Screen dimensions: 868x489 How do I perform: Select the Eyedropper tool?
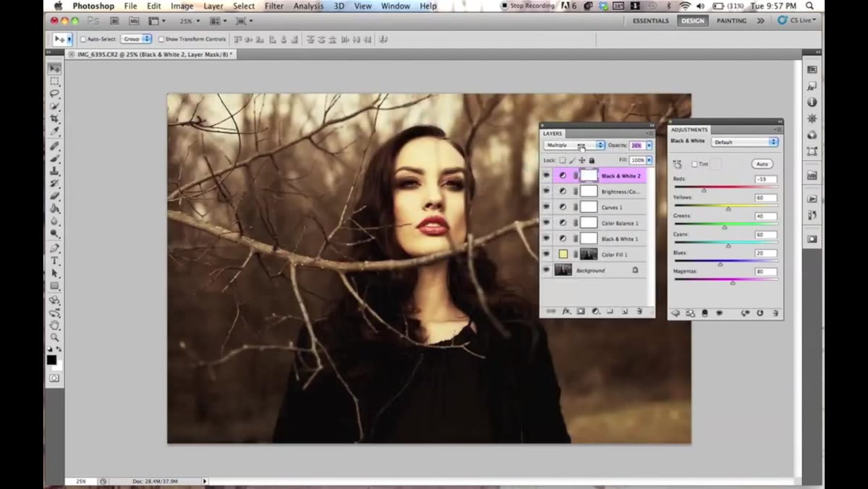click(54, 132)
